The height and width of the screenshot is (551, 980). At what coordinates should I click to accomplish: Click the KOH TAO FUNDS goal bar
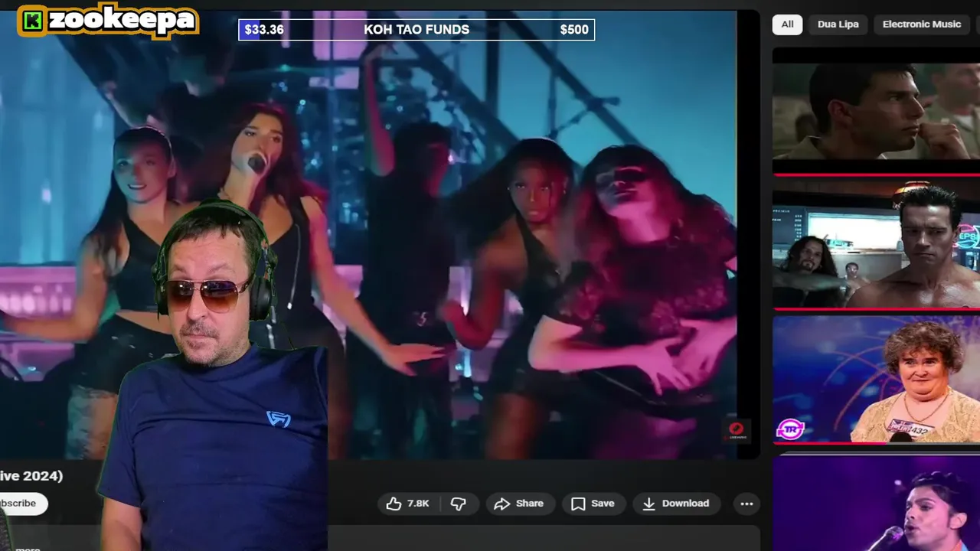click(x=416, y=30)
